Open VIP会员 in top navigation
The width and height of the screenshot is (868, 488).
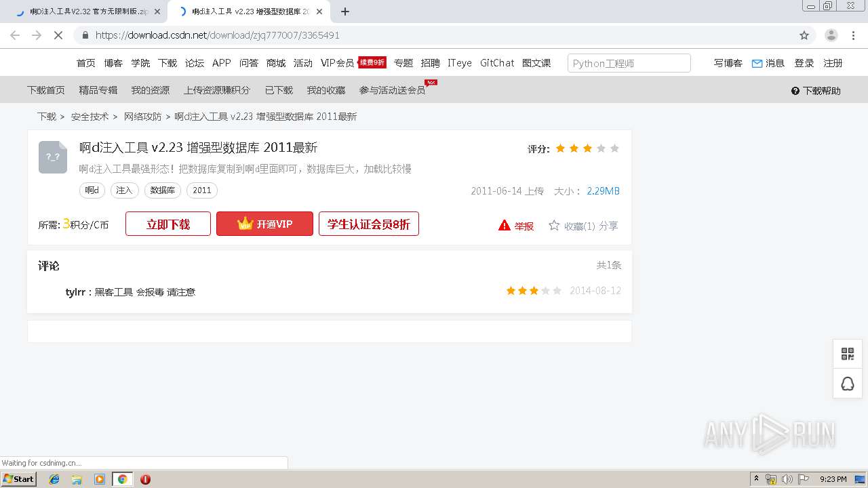pos(338,63)
